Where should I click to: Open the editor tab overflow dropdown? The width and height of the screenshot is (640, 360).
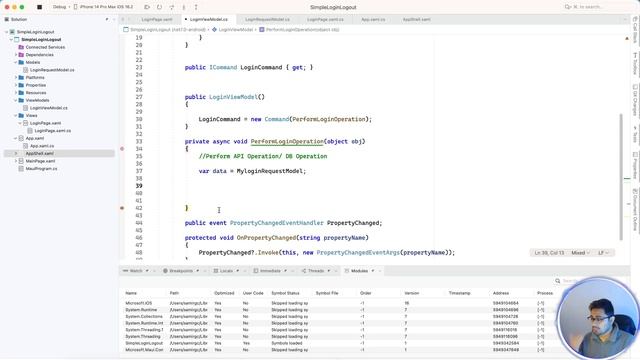[624, 19]
